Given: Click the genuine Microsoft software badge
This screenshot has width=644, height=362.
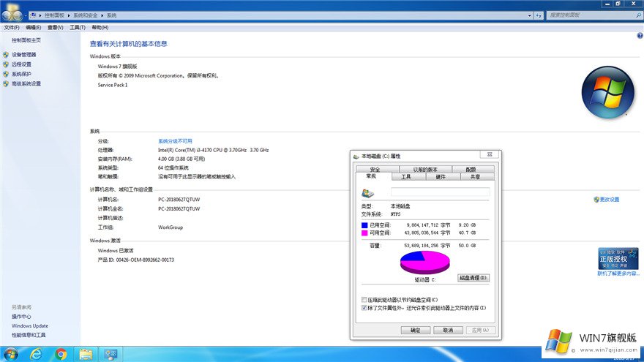Looking at the screenshot, I should click(x=618, y=258).
